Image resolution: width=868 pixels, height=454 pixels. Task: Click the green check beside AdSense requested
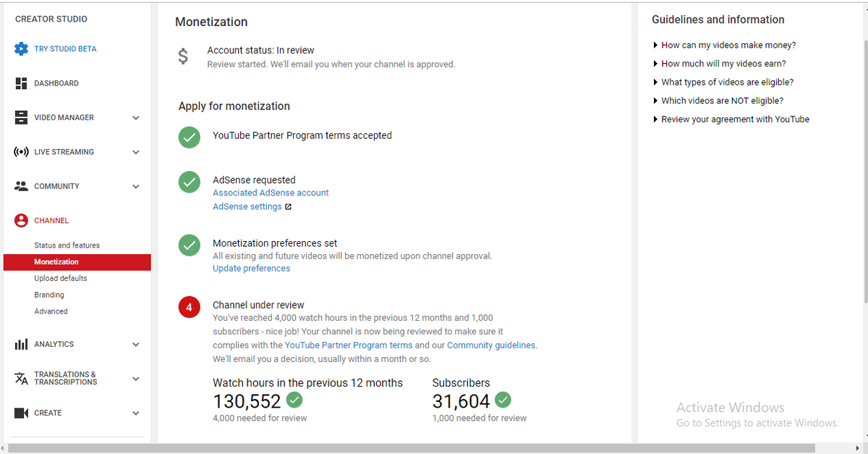click(190, 182)
